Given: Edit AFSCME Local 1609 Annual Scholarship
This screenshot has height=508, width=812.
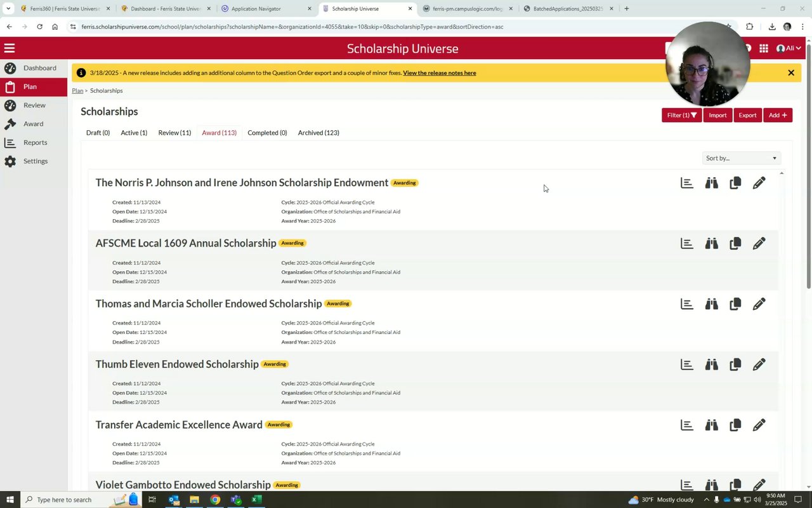Looking at the screenshot, I should [759, 243].
